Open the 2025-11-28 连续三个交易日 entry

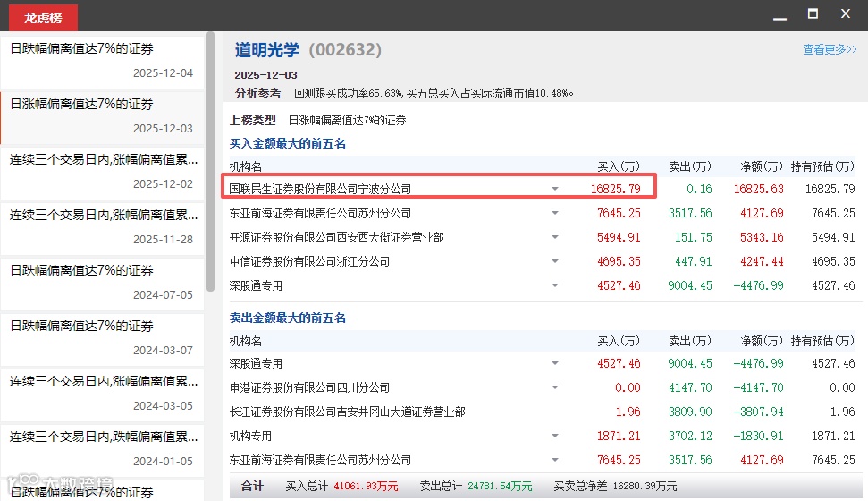tap(102, 228)
